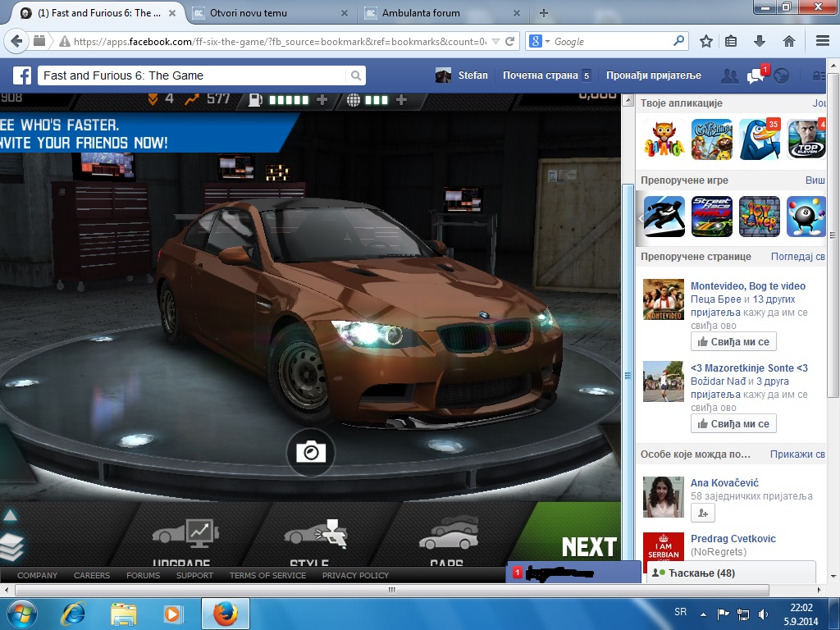Viewport: 840px width, 630px height.
Task: Open media player from taskbar
Action: point(173,614)
